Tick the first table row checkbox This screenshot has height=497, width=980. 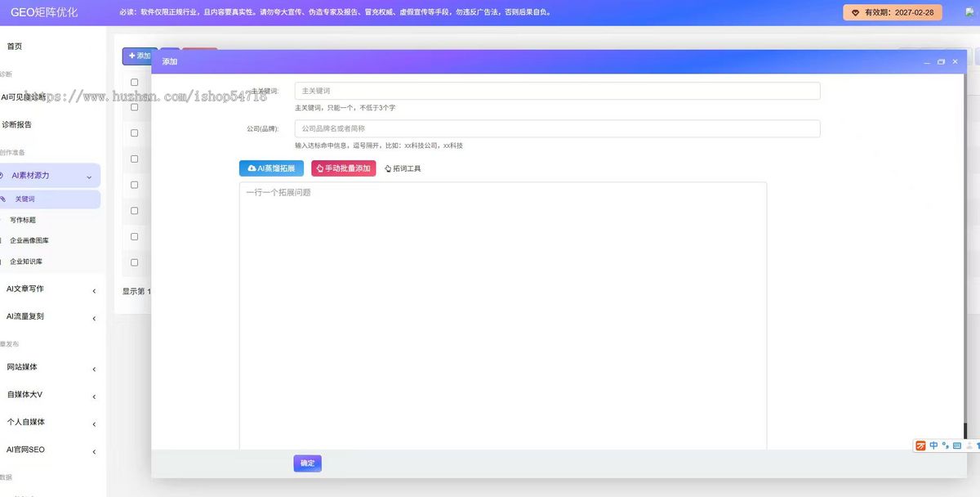tap(135, 107)
